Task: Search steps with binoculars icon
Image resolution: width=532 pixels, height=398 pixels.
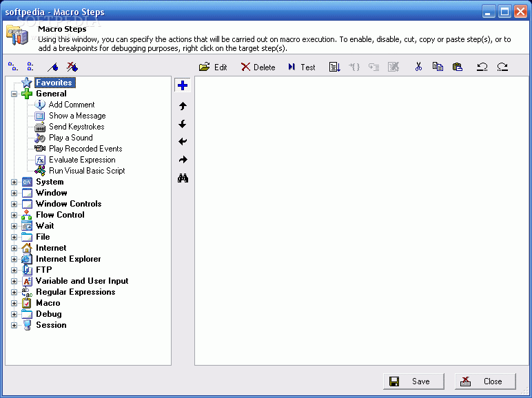Action: (183, 178)
